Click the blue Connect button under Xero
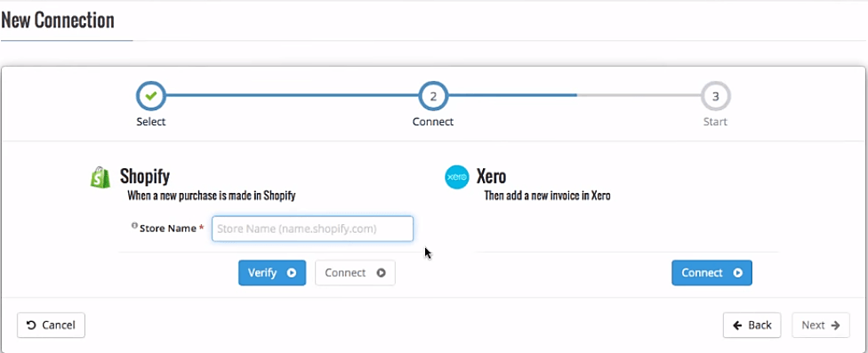 (x=711, y=273)
